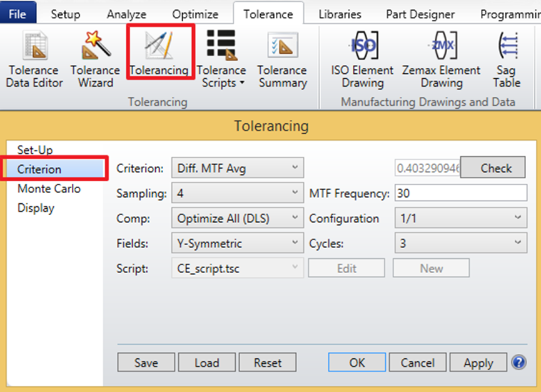The height and width of the screenshot is (392, 541).
Task: Open the Sampling dropdown
Action: coord(236,193)
